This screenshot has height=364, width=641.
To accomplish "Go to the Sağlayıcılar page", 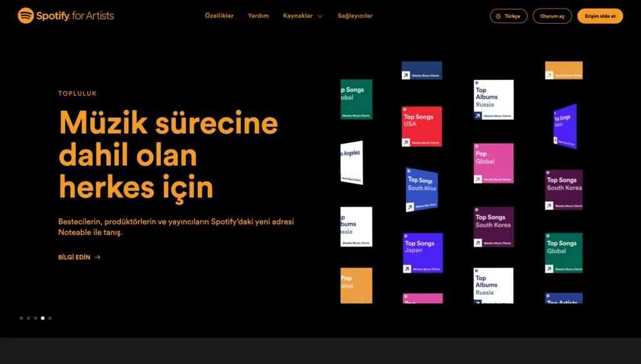I will point(355,16).
